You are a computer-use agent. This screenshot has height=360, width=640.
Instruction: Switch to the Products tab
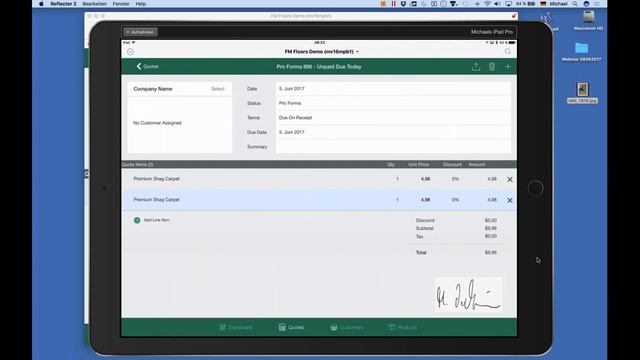(x=402, y=327)
